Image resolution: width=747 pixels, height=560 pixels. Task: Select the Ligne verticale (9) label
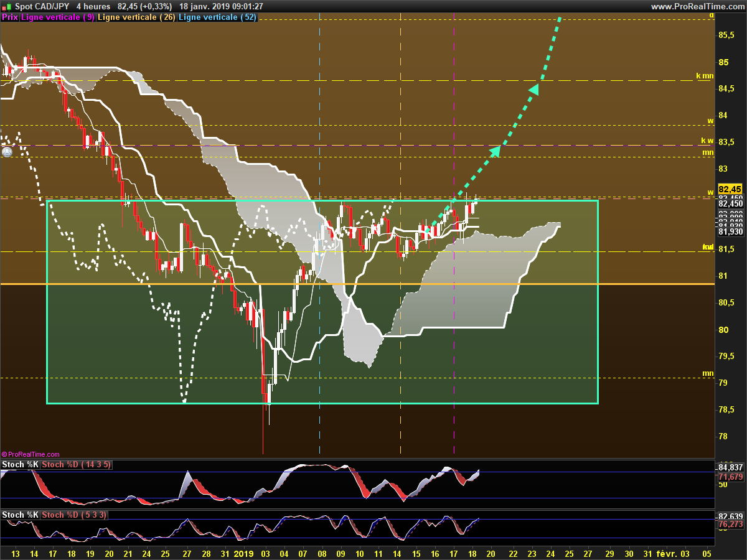[x=58, y=17]
